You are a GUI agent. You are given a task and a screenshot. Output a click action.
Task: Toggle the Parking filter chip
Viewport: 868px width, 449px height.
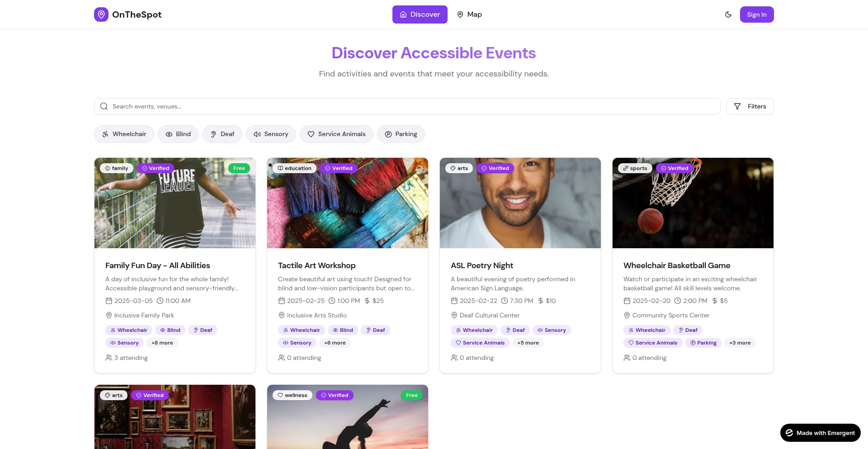pos(401,134)
